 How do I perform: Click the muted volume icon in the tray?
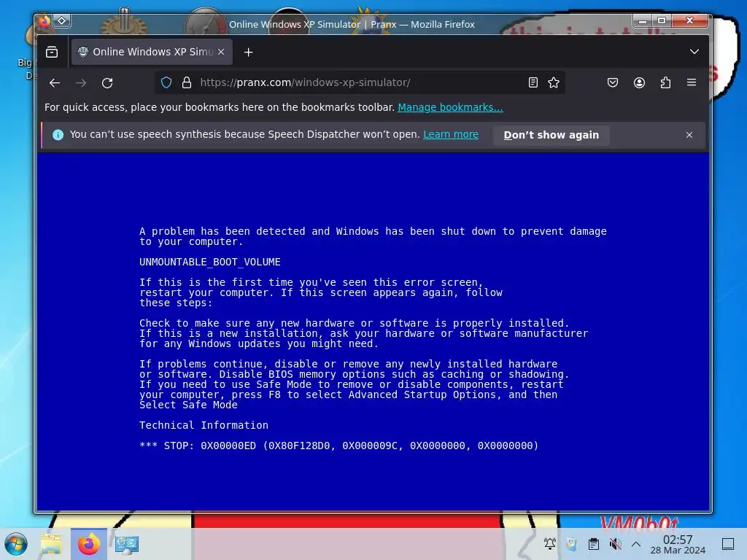click(x=615, y=543)
